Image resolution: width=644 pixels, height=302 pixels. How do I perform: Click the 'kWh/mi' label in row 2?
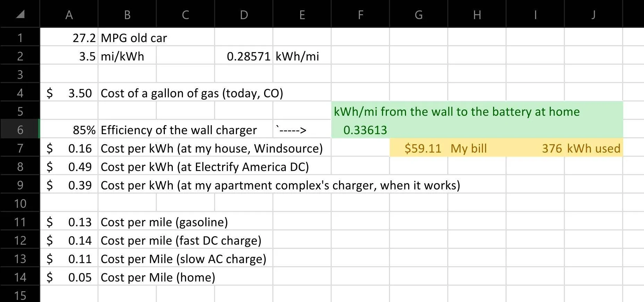click(302, 56)
